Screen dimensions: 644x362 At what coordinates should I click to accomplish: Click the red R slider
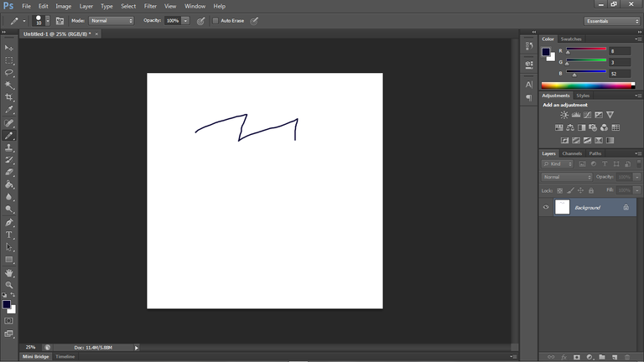[x=586, y=50]
